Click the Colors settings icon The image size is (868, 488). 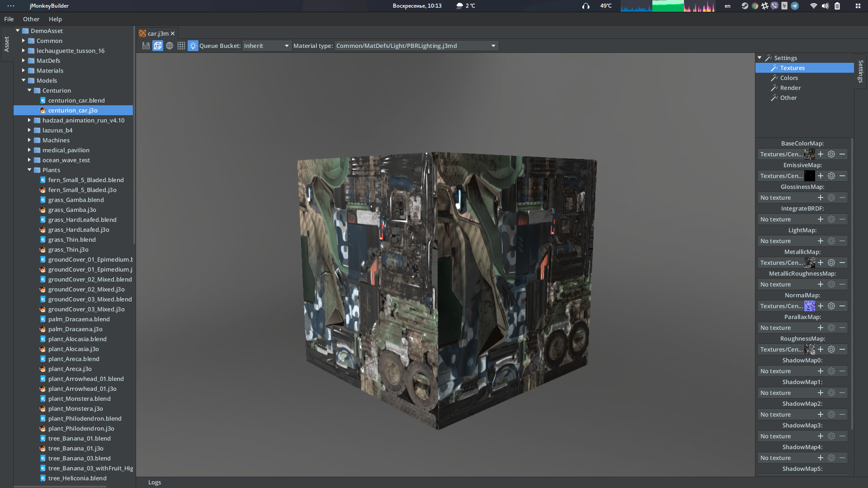(x=774, y=77)
